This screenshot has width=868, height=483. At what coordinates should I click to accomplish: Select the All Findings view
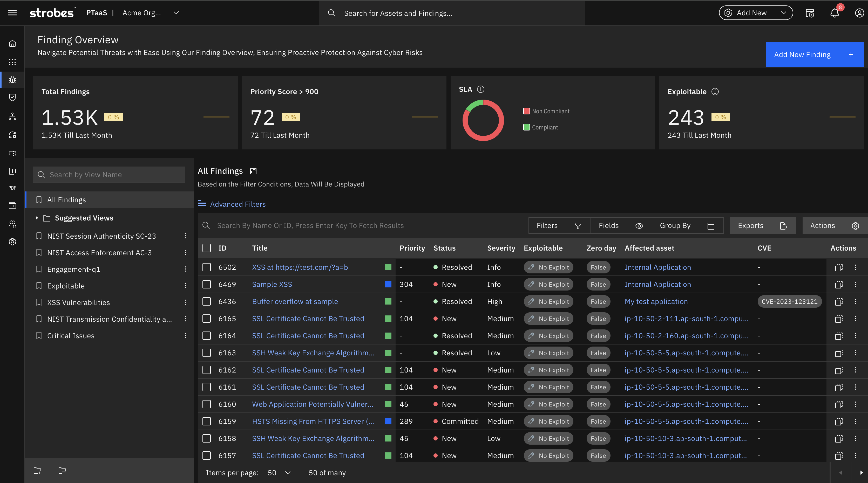coord(66,199)
